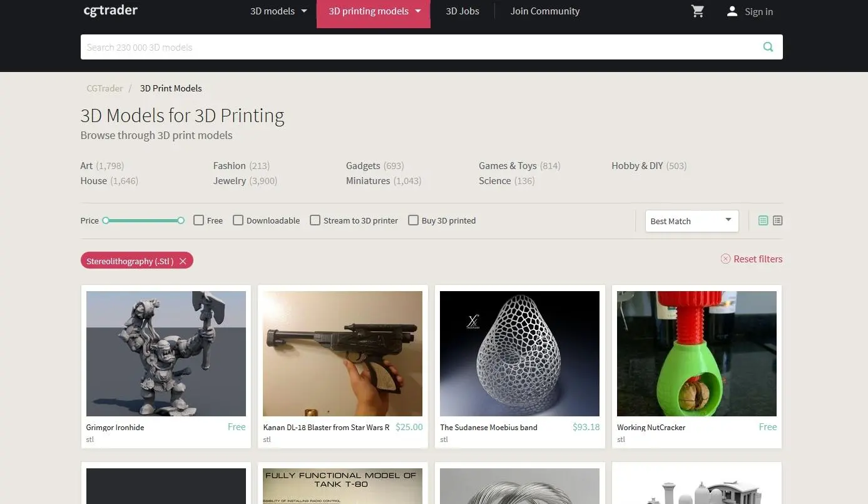Image resolution: width=868 pixels, height=504 pixels.
Task: Open the Tank T-80 model thumbnail
Action: click(x=343, y=486)
